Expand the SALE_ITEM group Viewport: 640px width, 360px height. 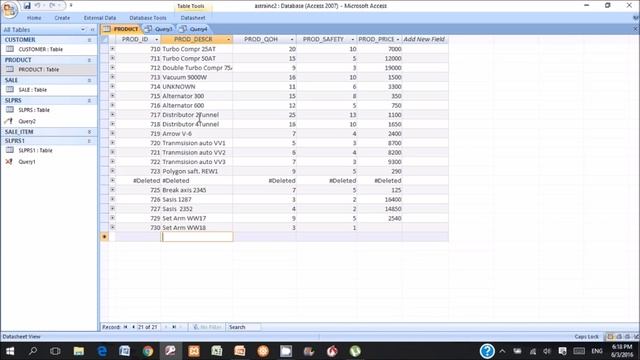coord(89,132)
